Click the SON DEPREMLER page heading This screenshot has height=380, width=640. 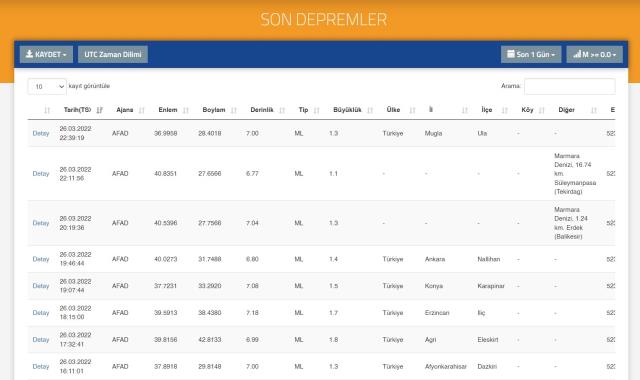click(324, 20)
